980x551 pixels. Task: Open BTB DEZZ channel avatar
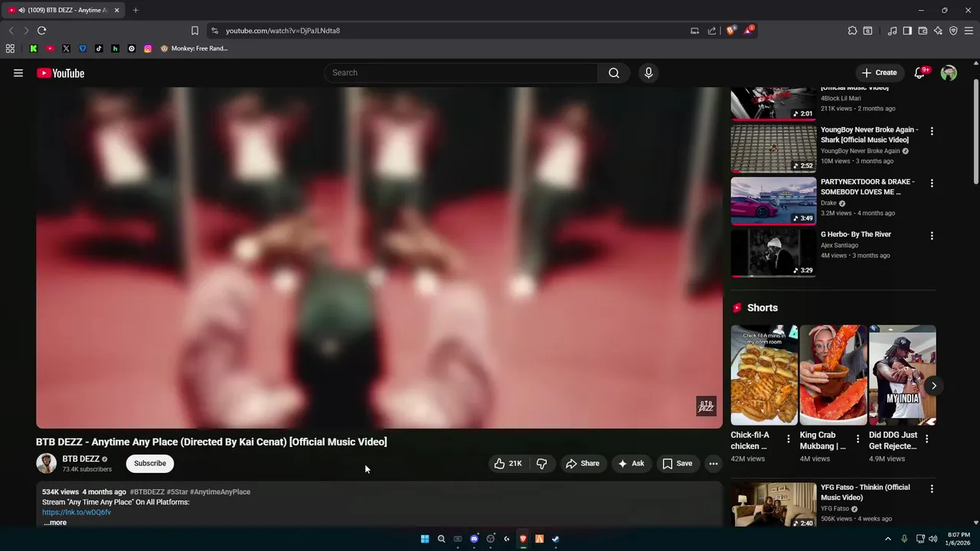click(46, 463)
